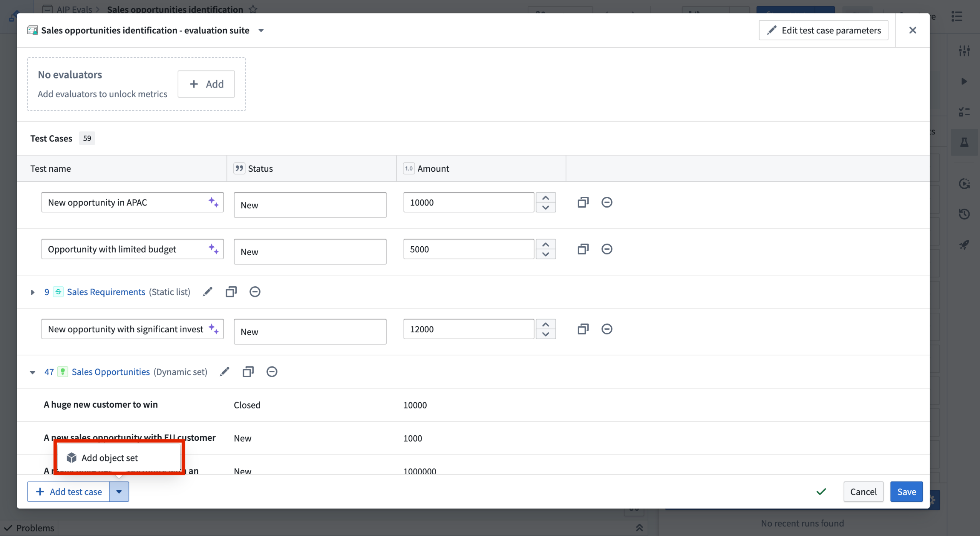Collapse the Sales Opportunities dynamic set
This screenshot has height=536, width=980.
point(32,372)
